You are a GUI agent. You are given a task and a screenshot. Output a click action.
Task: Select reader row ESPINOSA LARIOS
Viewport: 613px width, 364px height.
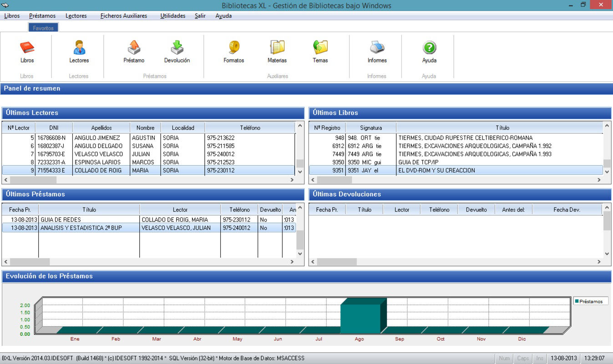tap(149, 162)
